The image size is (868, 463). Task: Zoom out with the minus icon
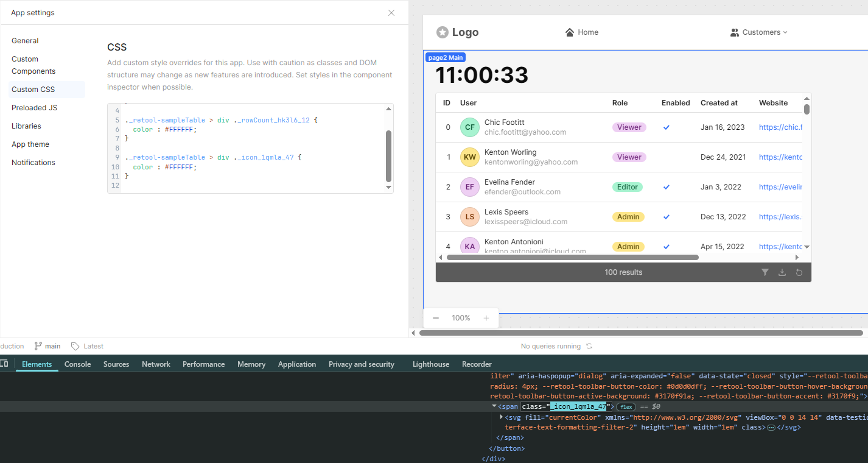[x=436, y=318]
